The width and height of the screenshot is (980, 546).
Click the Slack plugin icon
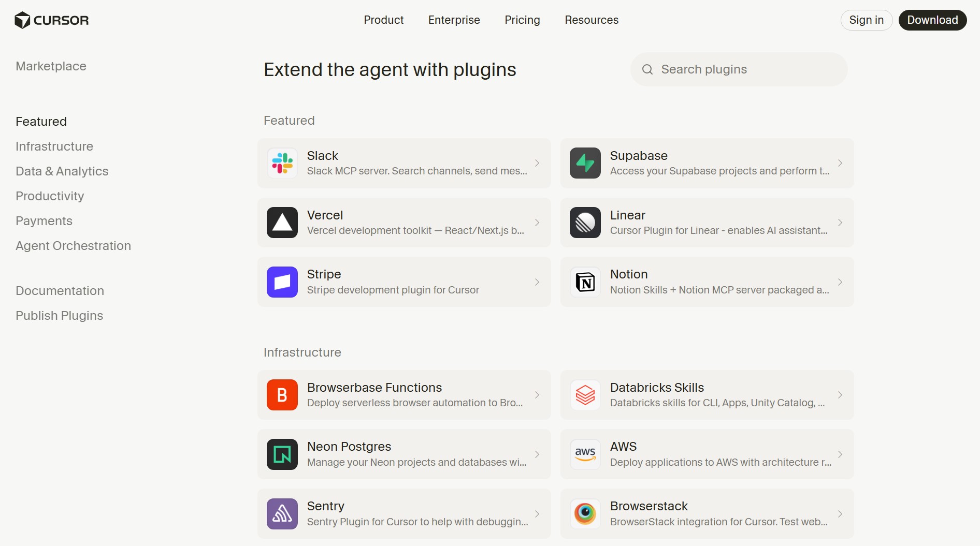[x=282, y=163]
